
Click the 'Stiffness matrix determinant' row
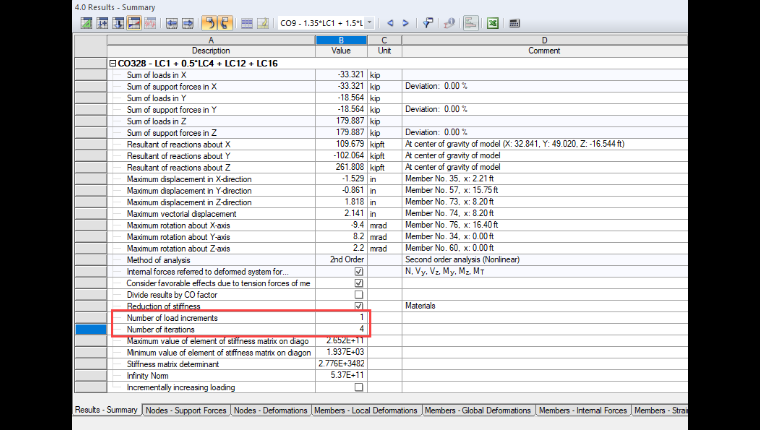pos(380,364)
